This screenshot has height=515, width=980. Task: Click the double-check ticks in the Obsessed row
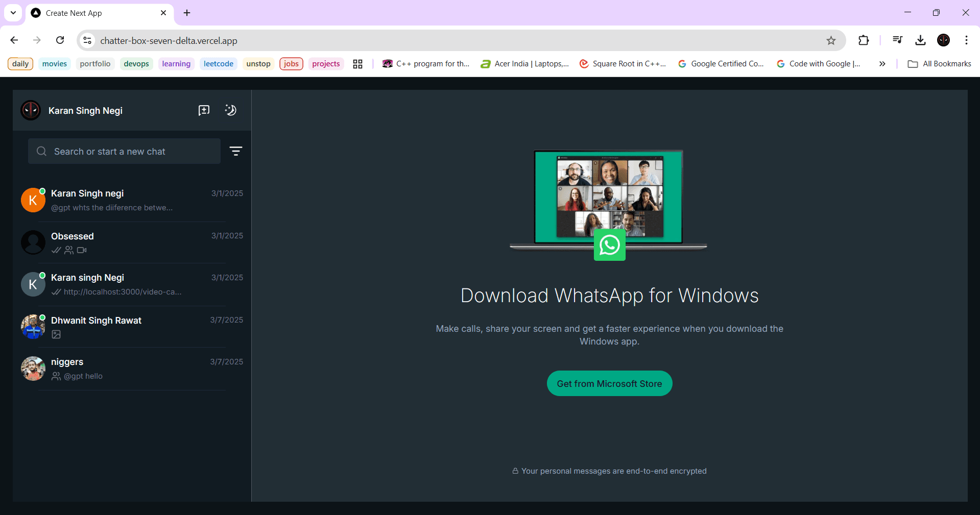click(56, 250)
